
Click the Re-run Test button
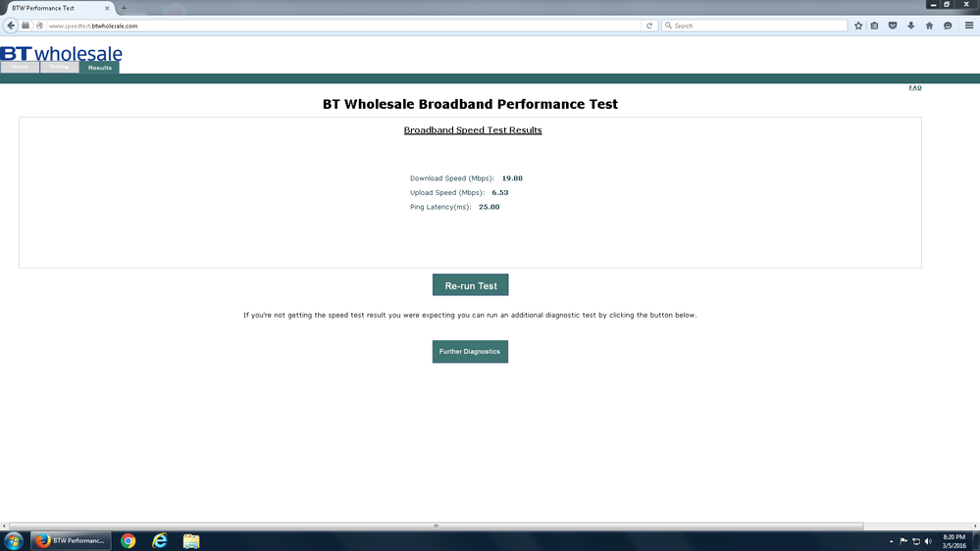pyautogui.click(x=470, y=285)
